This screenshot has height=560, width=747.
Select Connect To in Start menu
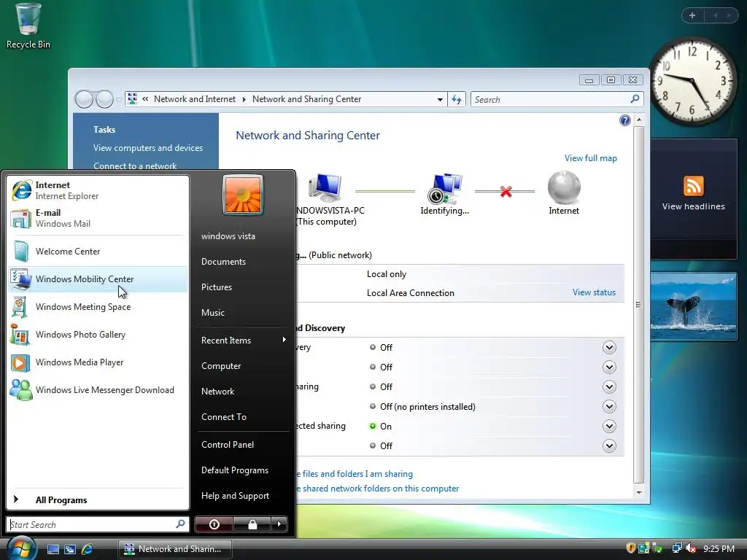point(224,416)
